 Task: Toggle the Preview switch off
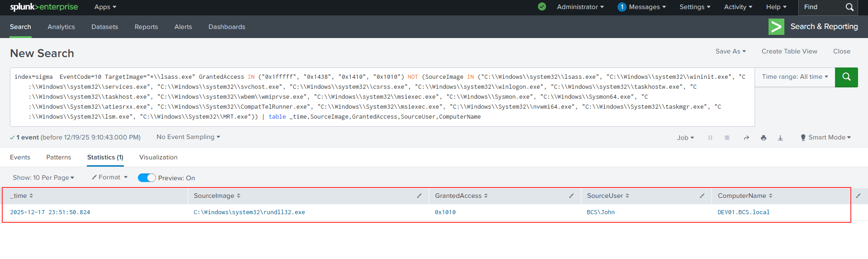pyautogui.click(x=146, y=178)
